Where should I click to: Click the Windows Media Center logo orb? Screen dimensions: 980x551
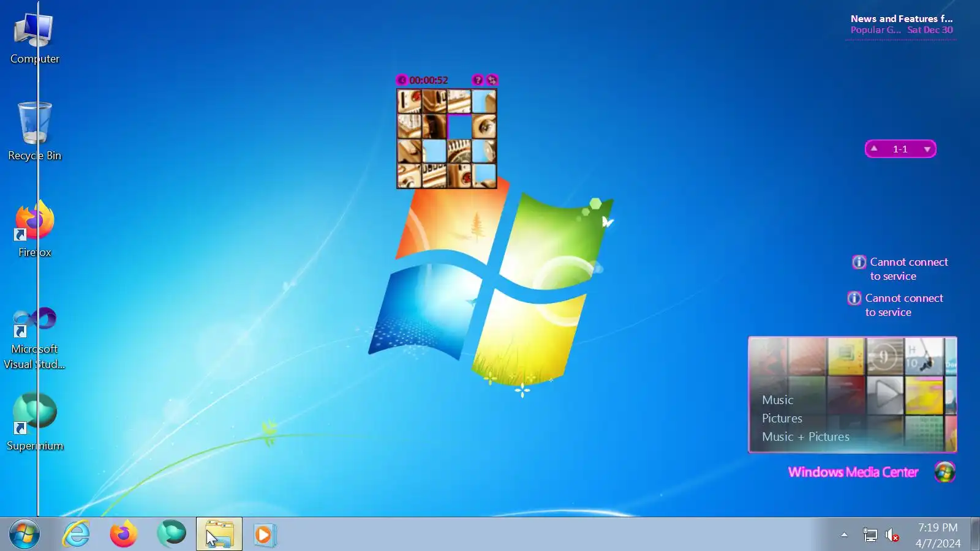944,472
